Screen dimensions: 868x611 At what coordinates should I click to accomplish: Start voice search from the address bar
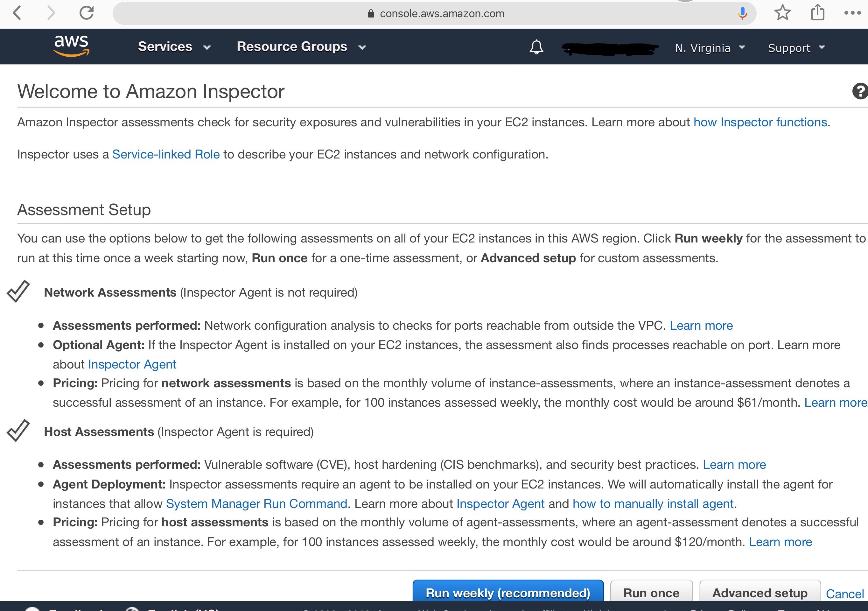click(x=742, y=13)
